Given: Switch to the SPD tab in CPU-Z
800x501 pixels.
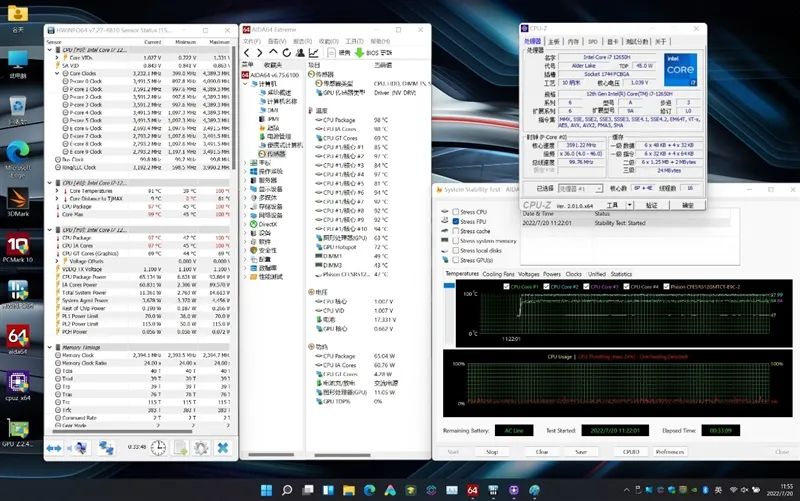Looking at the screenshot, I should (592, 41).
